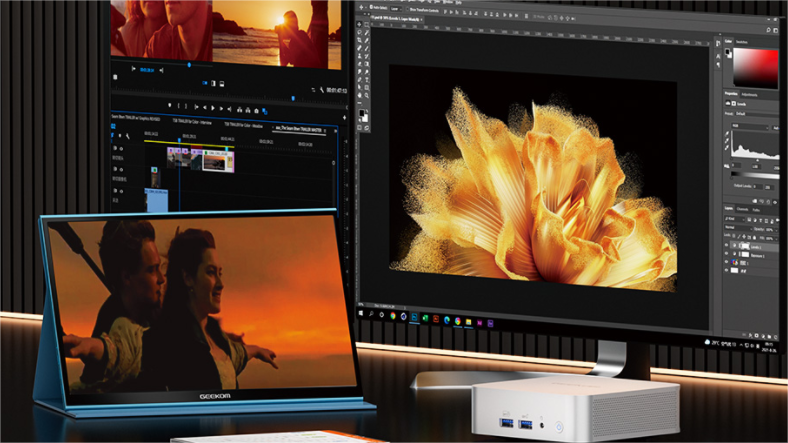Switch to the Adjustments tab
Viewport: 788px width, 443px height.
pos(749,94)
